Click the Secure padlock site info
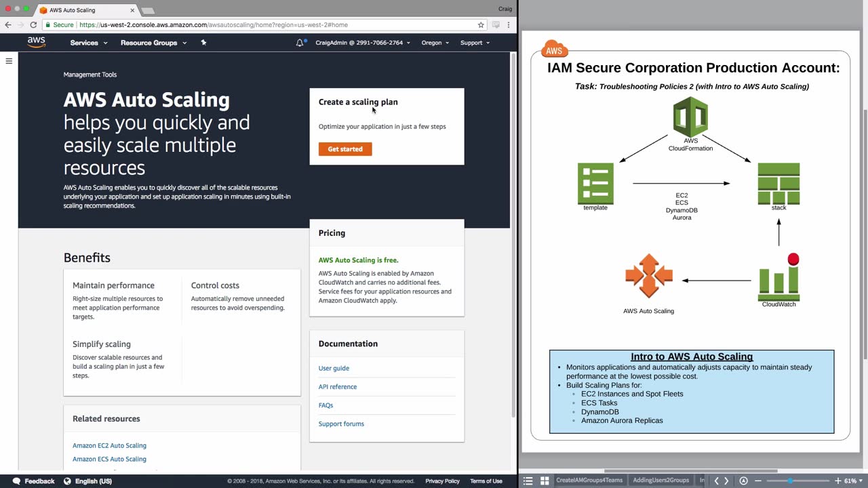Viewport: 868px width, 488px height. 59,25
